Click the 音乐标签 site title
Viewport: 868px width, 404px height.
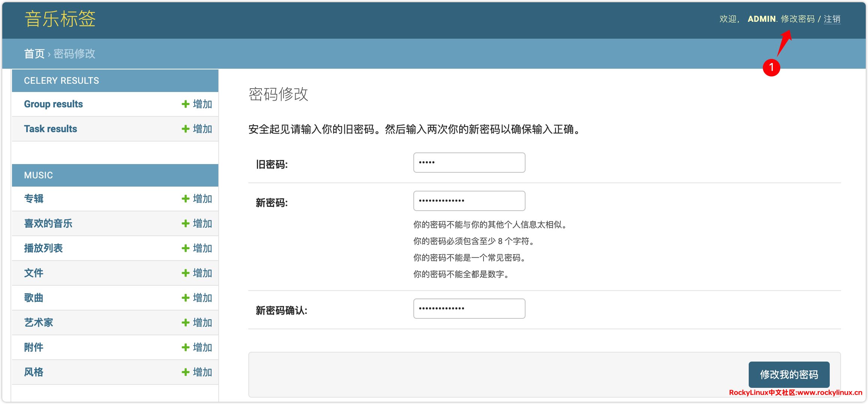[x=60, y=19]
